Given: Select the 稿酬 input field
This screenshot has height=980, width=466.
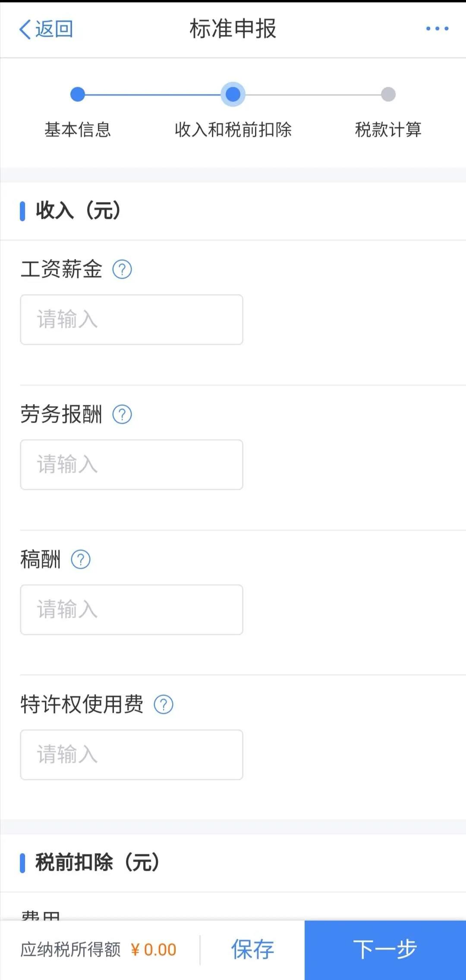Looking at the screenshot, I should pyautogui.click(x=132, y=610).
